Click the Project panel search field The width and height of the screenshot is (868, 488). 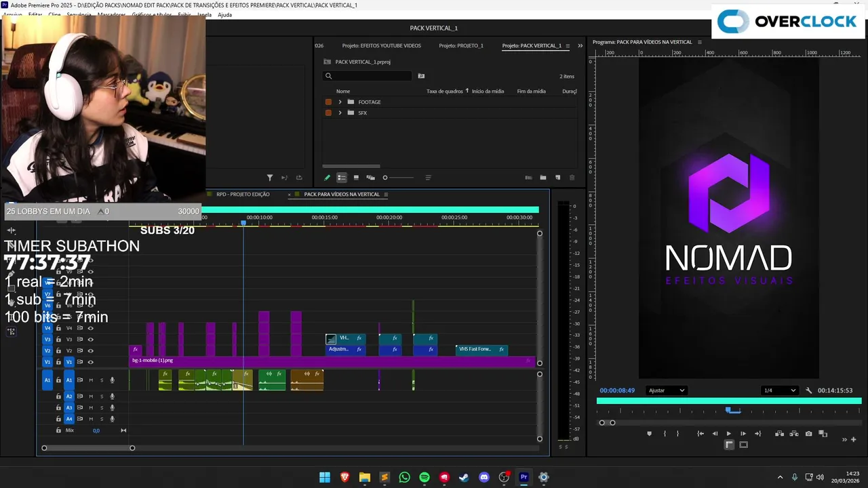pos(367,76)
